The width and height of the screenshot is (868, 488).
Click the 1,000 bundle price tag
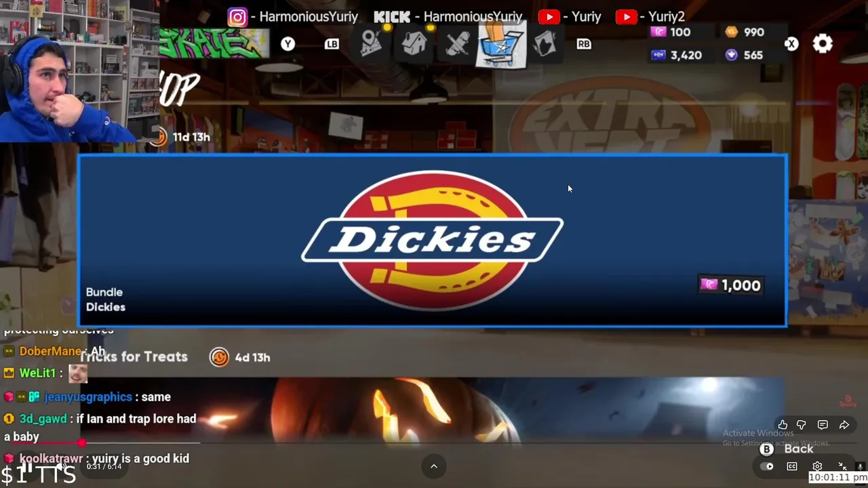pos(730,285)
